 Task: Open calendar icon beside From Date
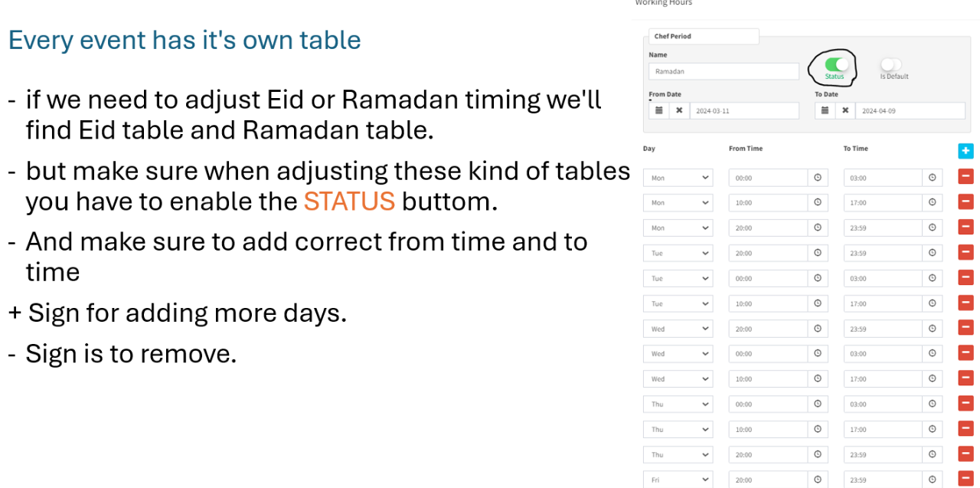(658, 110)
